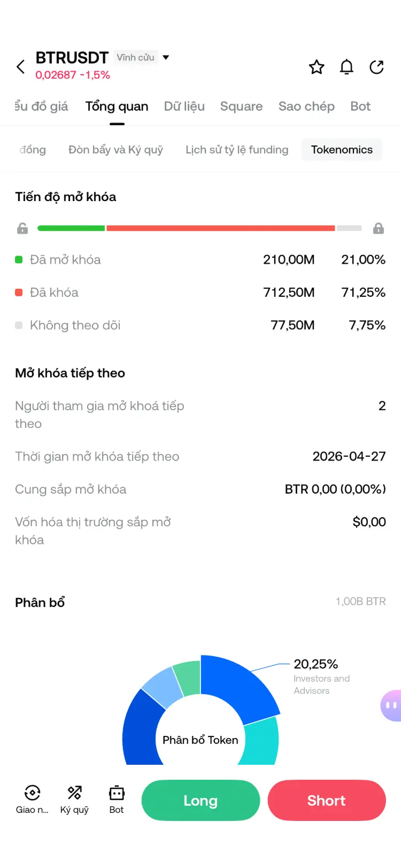Switch to the Dữ liệu tab
This screenshot has width=401, height=868.
pyautogui.click(x=184, y=106)
